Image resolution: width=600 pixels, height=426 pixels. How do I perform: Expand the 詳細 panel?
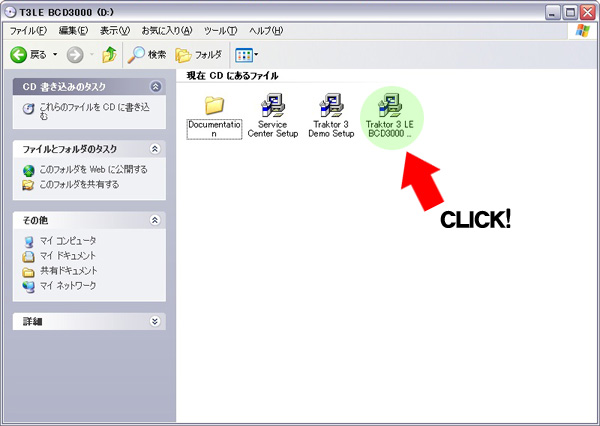155,321
